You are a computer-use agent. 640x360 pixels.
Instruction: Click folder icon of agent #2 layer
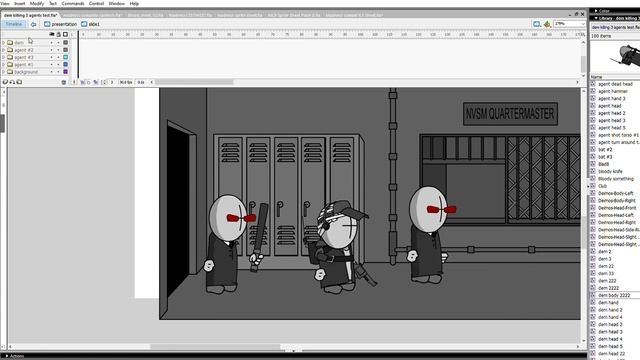(x=10, y=50)
